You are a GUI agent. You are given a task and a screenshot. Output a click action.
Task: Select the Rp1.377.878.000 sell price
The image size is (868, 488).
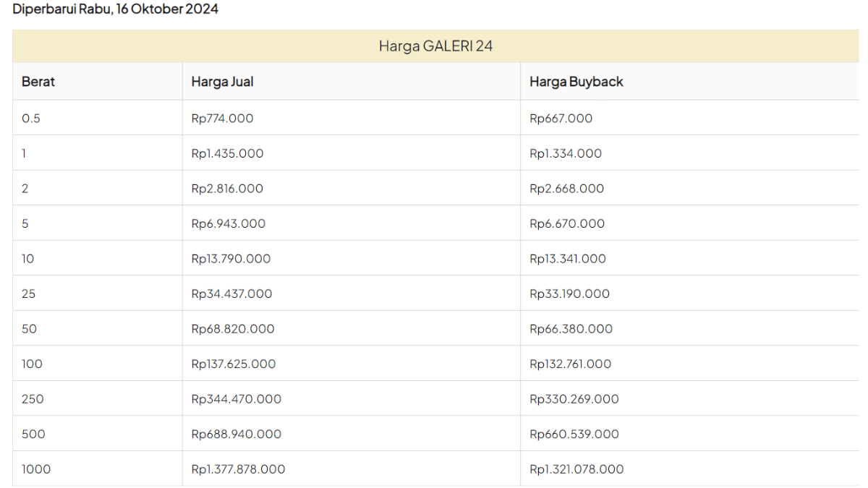tap(238, 469)
